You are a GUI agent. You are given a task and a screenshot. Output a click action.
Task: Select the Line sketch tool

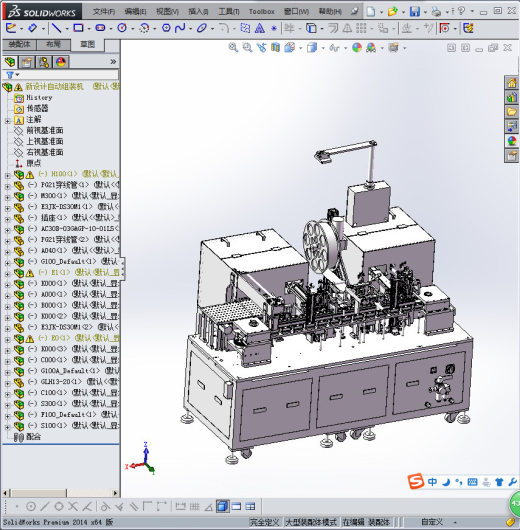[x=56, y=28]
